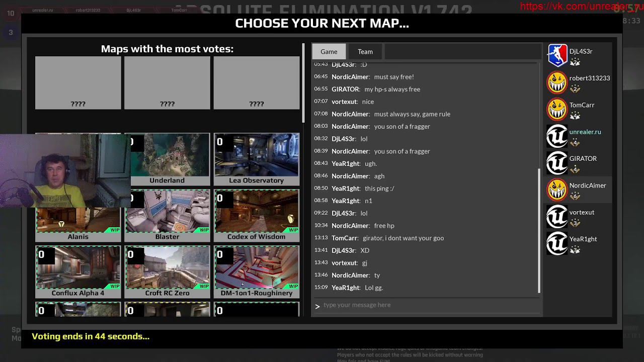Click DjL4S3r's player avatar icon
This screenshot has width=644, height=362.
coord(557,55)
